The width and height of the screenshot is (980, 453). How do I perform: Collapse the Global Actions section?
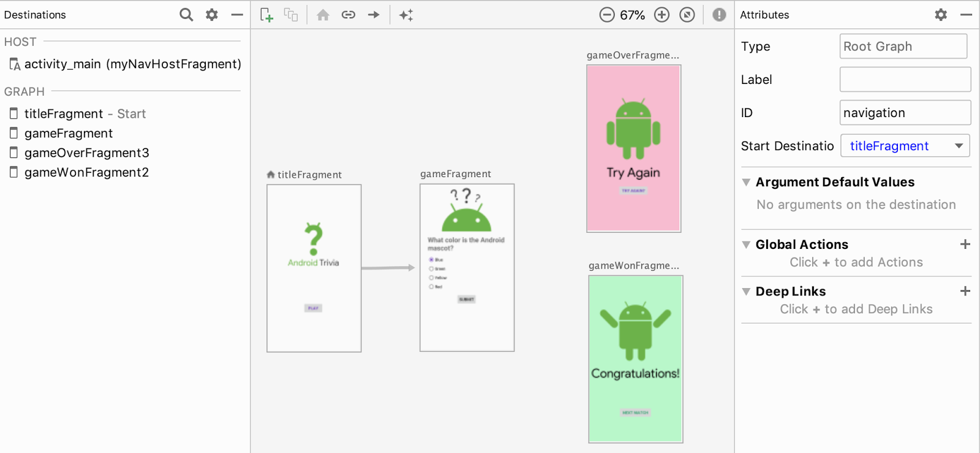[x=746, y=245]
